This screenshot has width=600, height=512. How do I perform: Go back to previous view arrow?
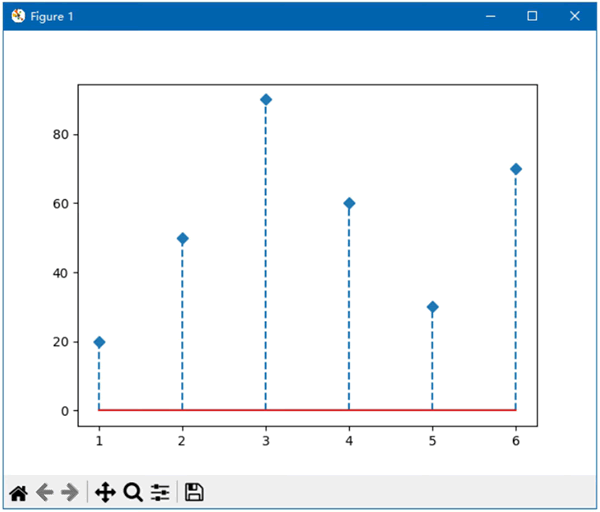(x=45, y=492)
